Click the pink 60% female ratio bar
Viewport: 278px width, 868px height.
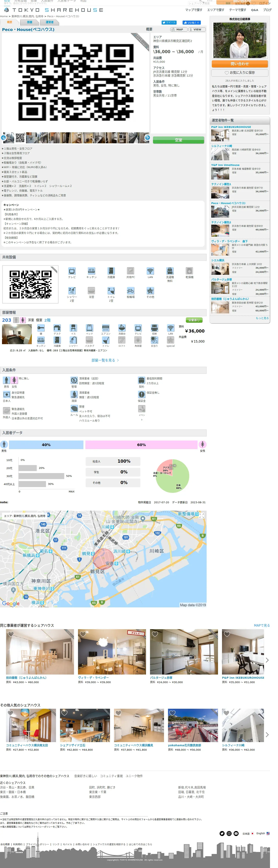141,445
